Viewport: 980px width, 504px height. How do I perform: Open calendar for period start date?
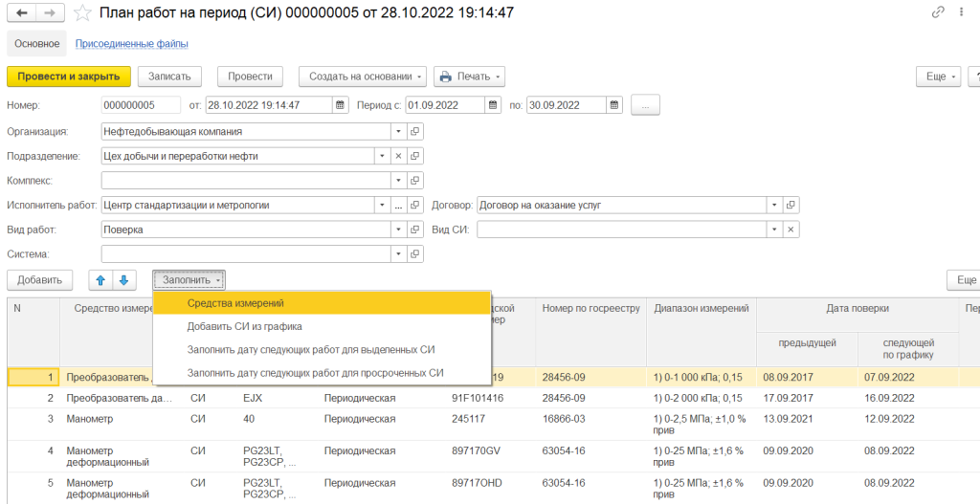pos(493,105)
